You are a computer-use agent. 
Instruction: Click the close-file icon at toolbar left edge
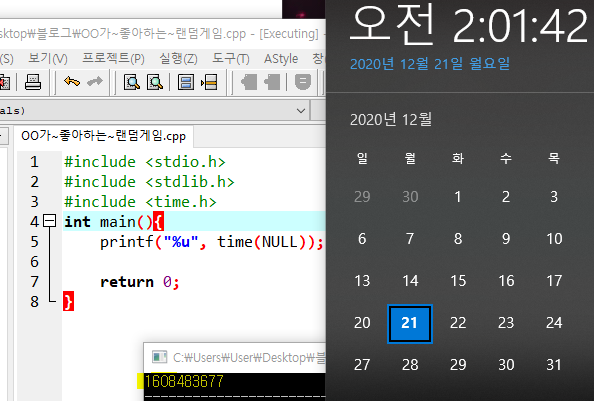coord(5,82)
